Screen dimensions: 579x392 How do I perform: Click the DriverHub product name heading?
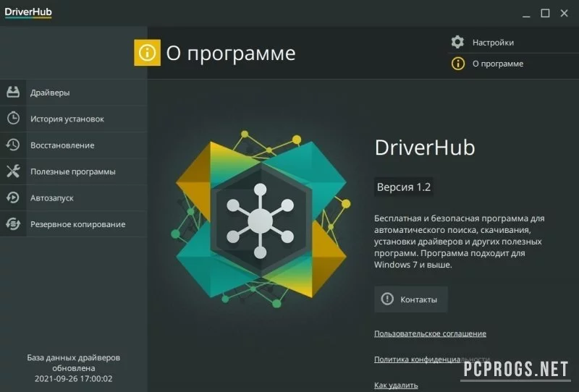tap(425, 148)
